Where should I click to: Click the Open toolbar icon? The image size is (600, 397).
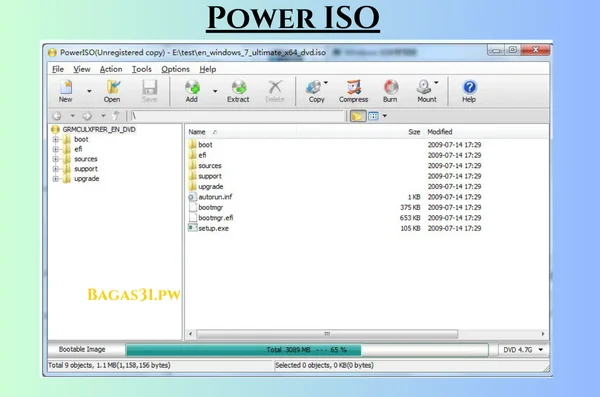pyautogui.click(x=112, y=91)
